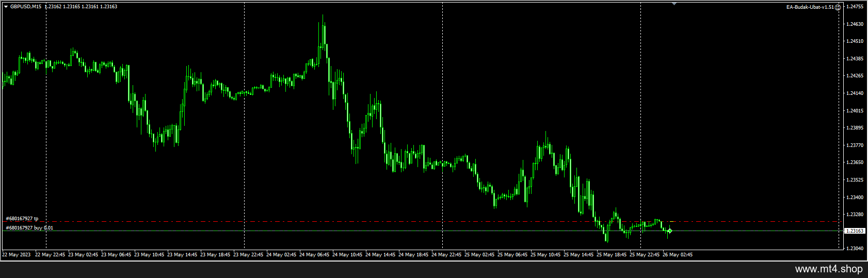Viewport: 868px width, 278px height.
Task: Click the 25 May 22:45 time label
Action: click(645, 255)
